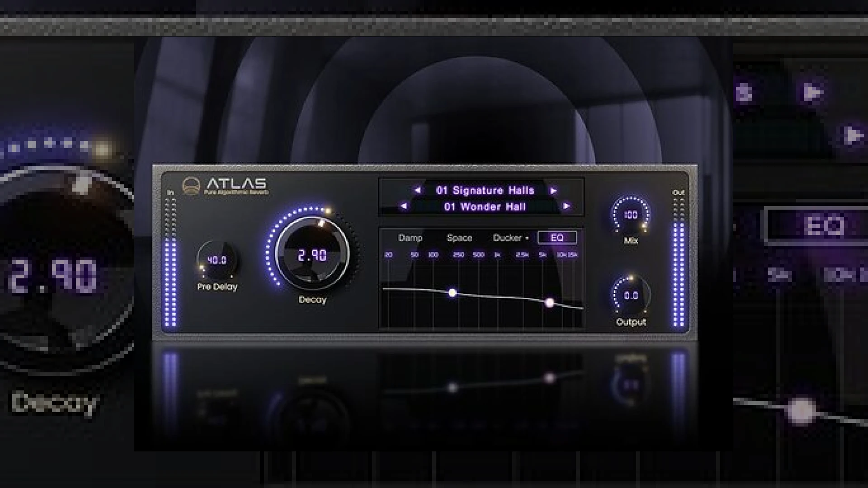
Task: Select the low EQ band node
Action: tap(452, 293)
